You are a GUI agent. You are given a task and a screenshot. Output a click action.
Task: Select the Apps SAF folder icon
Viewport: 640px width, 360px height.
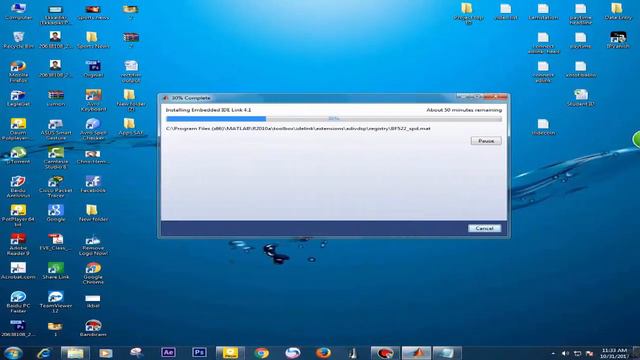click(131, 126)
